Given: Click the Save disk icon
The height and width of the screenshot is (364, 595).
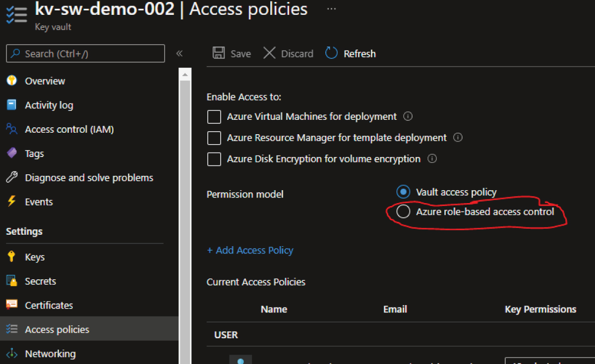Looking at the screenshot, I should pos(218,53).
